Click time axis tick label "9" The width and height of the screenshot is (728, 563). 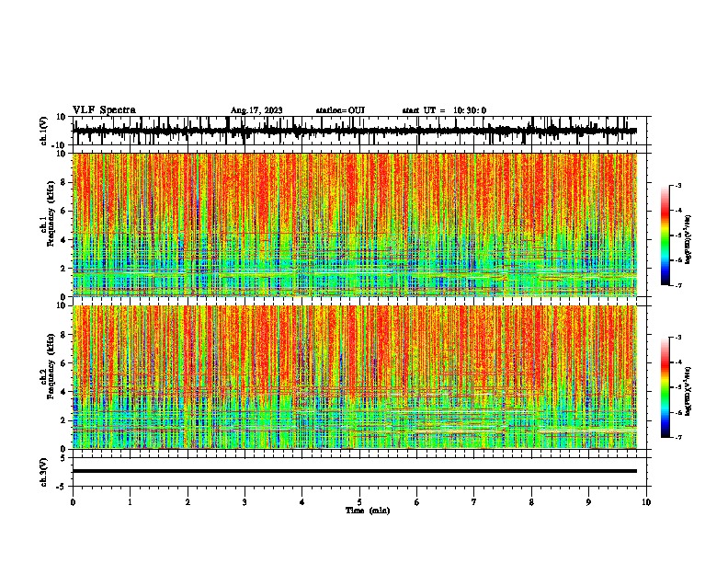pyautogui.click(x=588, y=502)
